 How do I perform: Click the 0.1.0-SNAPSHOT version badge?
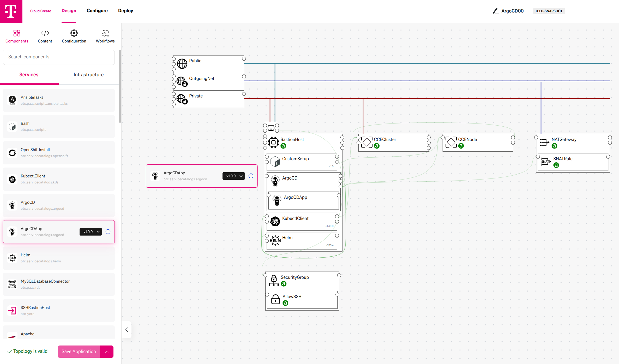(x=549, y=11)
